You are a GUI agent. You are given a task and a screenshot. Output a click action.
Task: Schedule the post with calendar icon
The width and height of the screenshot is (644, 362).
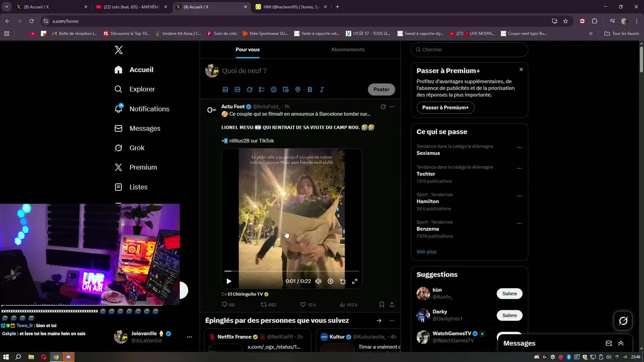pos(286,89)
